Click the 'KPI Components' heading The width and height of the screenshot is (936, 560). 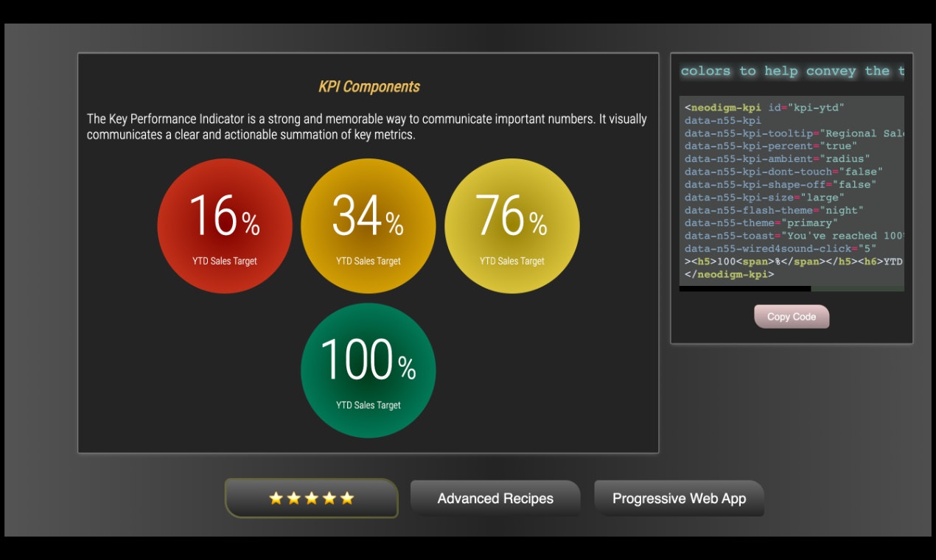(x=369, y=87)
